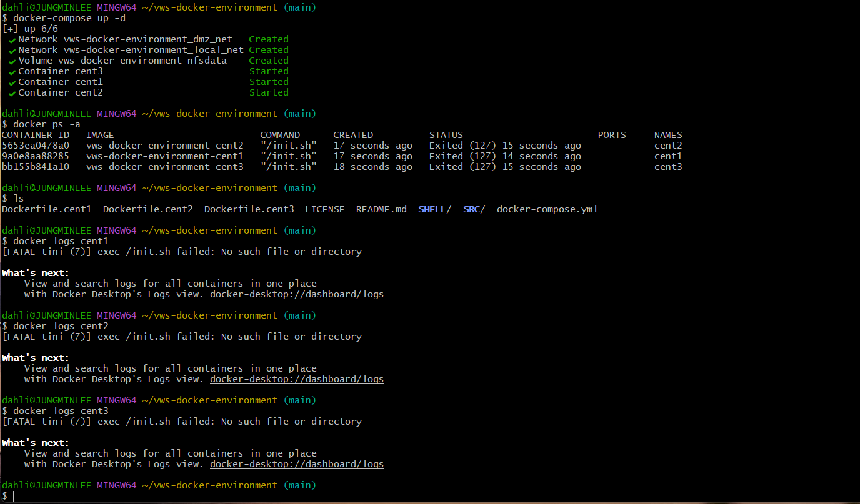860x504 pixels.
Task: Click the green checkmark beside Container cent3
Action: pyautogui.click(x=12, y=72)
